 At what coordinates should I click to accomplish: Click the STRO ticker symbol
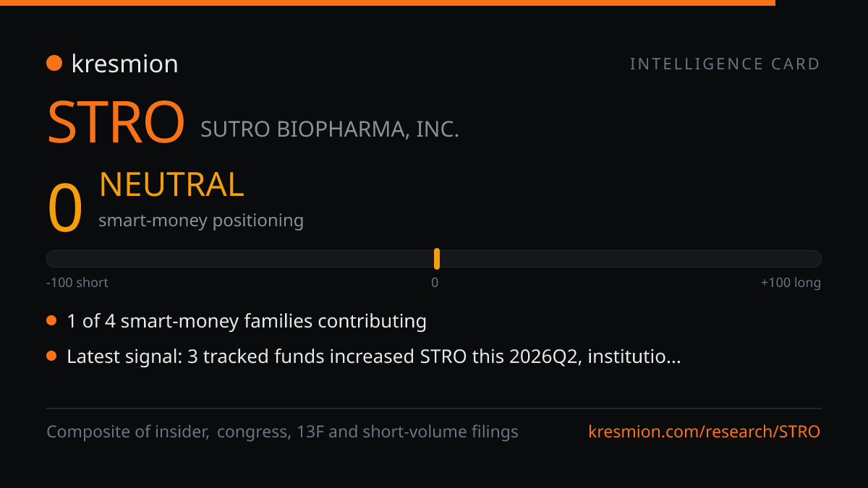point(116,122)
